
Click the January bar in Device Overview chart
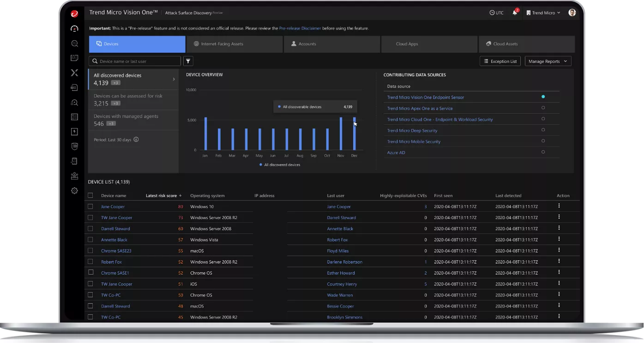[x=206, y=134]
